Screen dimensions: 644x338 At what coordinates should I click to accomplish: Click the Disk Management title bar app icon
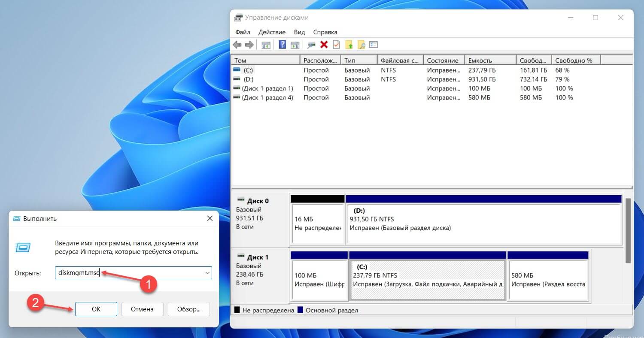(x=238, y=18)
